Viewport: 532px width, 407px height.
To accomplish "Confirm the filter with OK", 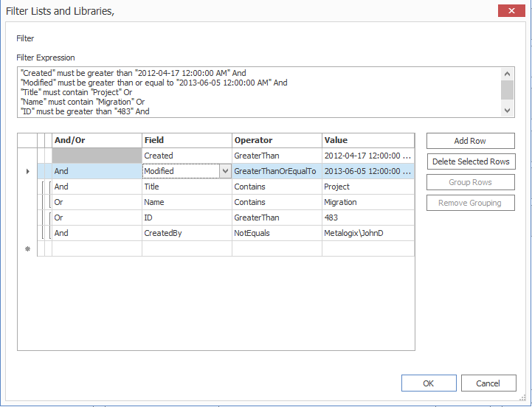I will click(429, 383).
